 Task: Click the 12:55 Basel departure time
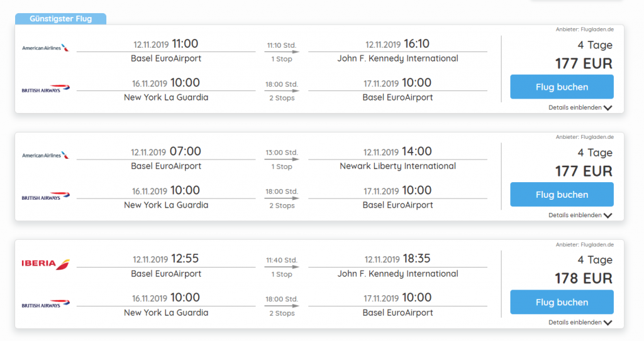click(186, 259)
